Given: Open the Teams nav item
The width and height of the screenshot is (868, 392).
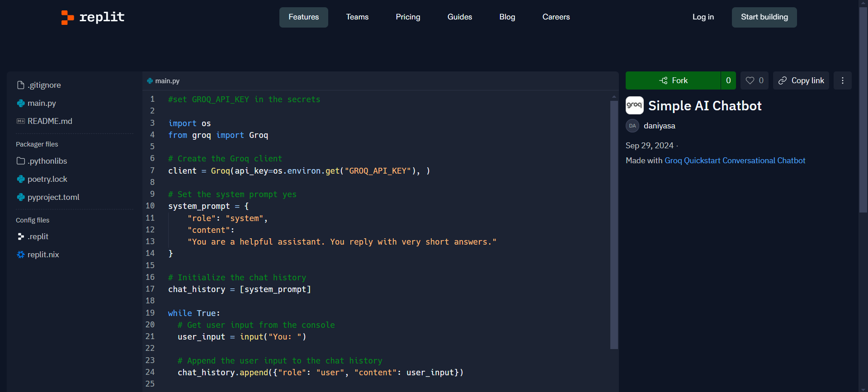Looking at the screenshot, I should tap(357, 17).
